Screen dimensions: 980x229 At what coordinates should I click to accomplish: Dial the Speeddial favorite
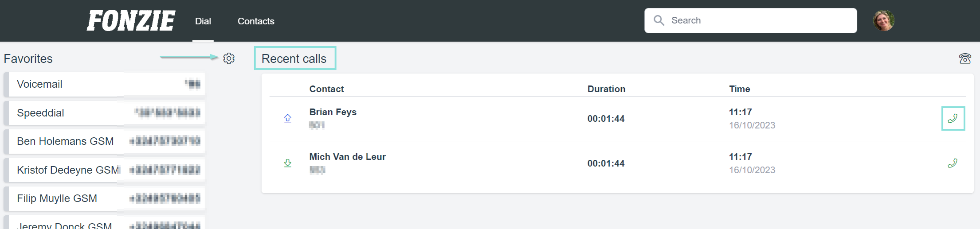click(105, 113)
